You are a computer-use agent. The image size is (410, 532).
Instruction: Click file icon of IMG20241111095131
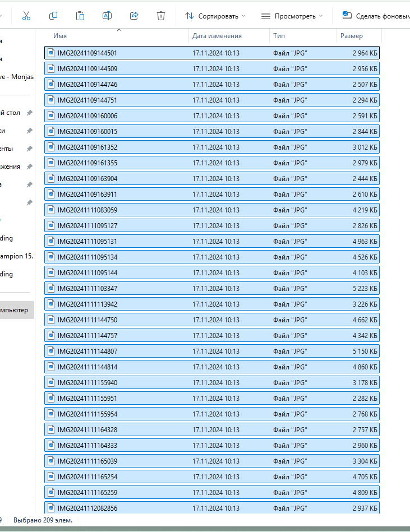coord(51,241)
